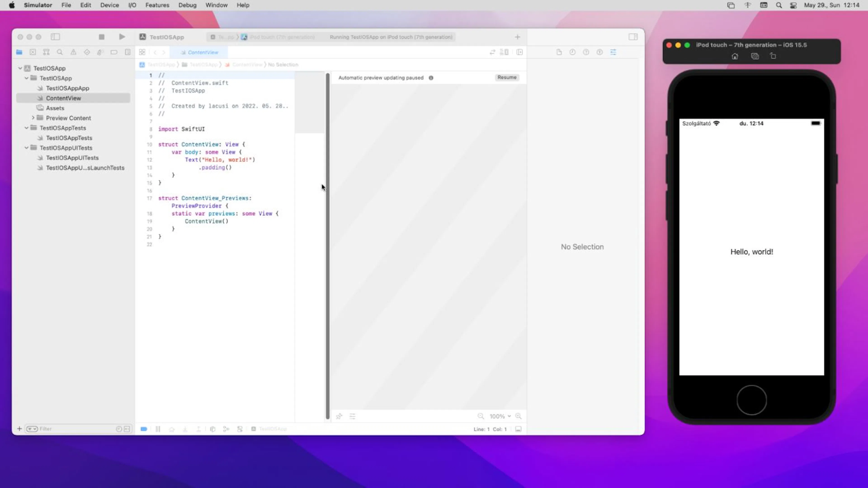The height and width of the screenshot is (488, 868).
Task: Toggle recently modified files filter
Action: pyautogui.click(x=119, y=429)
